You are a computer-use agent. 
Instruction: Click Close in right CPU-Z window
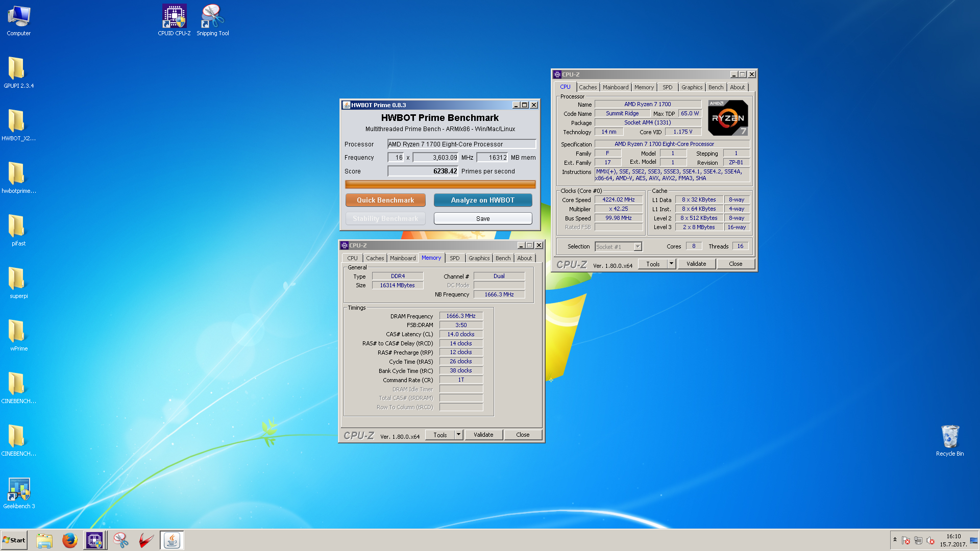coord(736,264)
